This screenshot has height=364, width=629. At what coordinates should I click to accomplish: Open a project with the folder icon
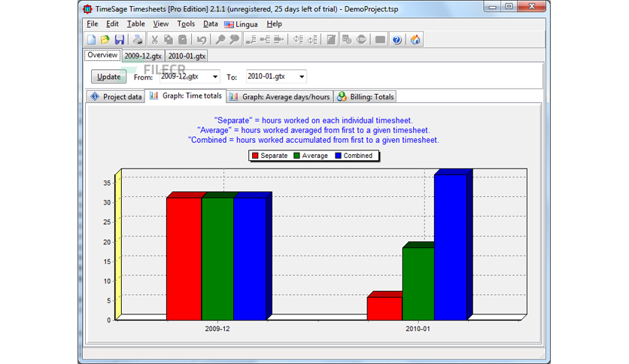tap(105, 39)
